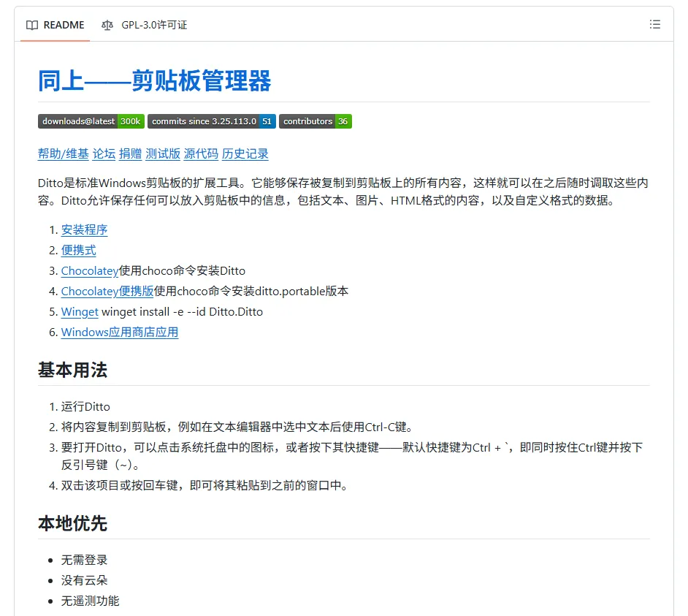
Task: Click the 双击该项目或按回车键 list item
Action: click(x=205, y=485)
